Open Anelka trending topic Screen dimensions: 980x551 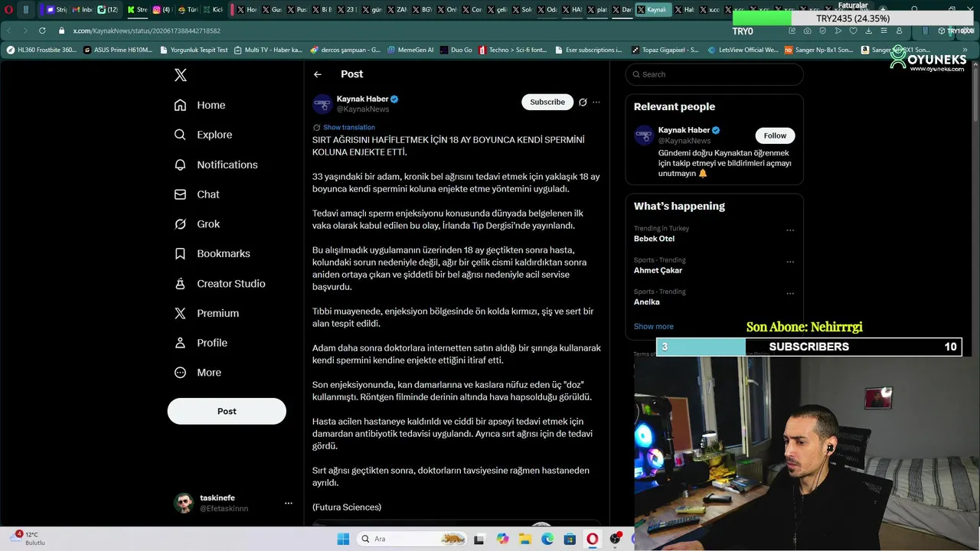[x=646, y=302]
